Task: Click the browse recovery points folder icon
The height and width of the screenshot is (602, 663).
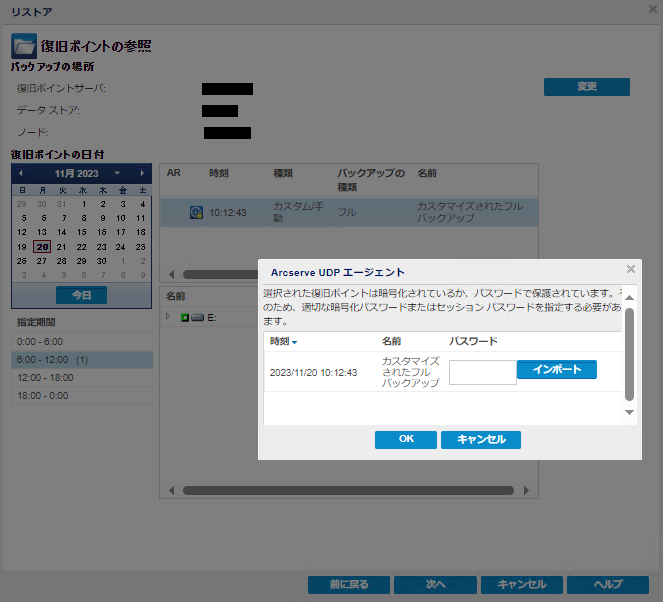Action: click(24, 46)
